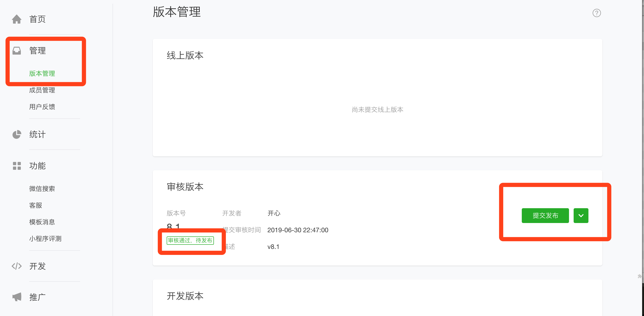The image size is (644, 316).
Task: Open the 用户反馈 page
Action: tap(42, 107)
